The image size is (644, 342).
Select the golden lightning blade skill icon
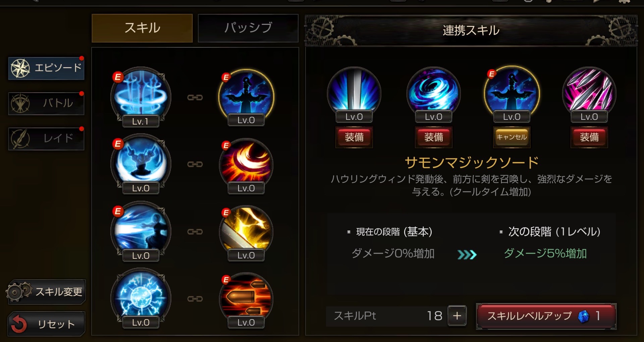coord(246,232)
